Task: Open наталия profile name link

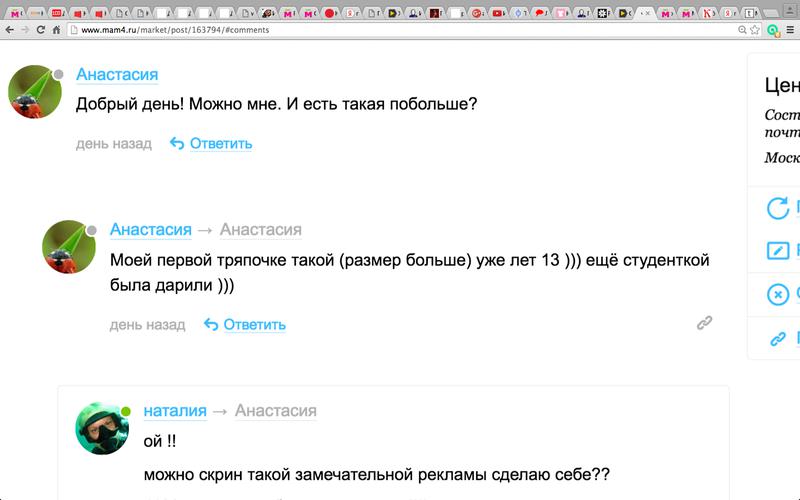Action: pyautogui.click(x=175, y=410)
